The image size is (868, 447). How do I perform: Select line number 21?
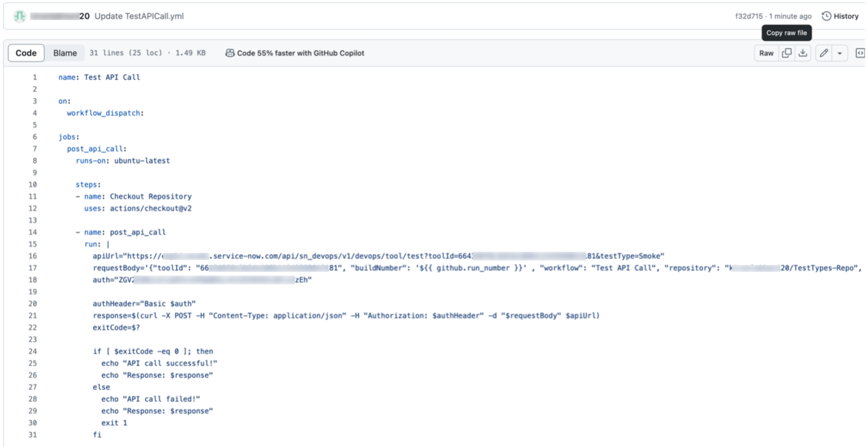(33, 316)
